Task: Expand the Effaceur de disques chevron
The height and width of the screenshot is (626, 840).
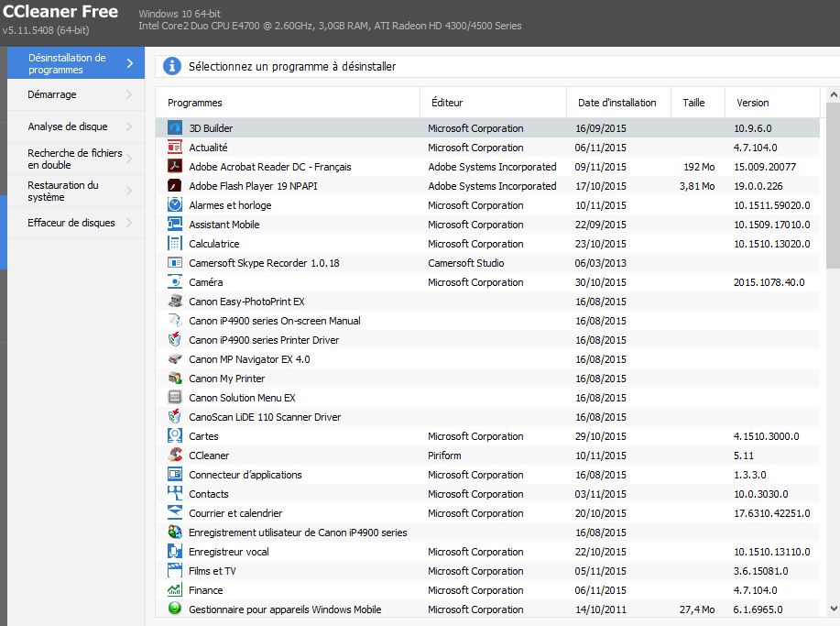Action: click(x=129, y=223)
